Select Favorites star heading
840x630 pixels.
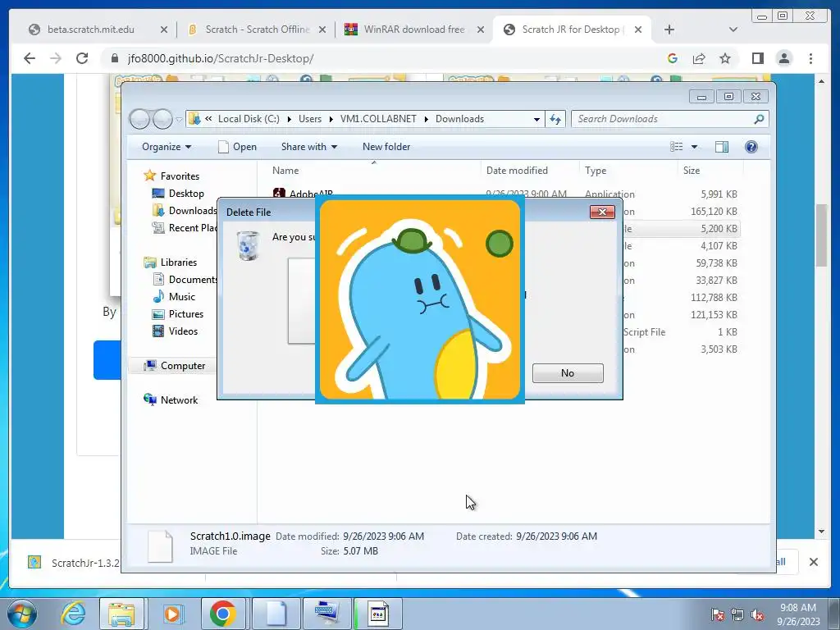pyautogui.click(x=171, y=176)
